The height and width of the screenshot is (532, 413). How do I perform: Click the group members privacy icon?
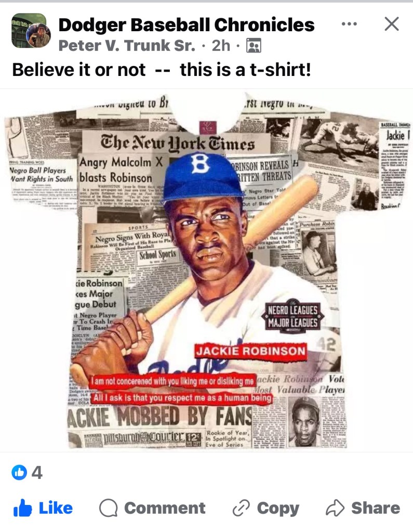(x=254, y=46)
